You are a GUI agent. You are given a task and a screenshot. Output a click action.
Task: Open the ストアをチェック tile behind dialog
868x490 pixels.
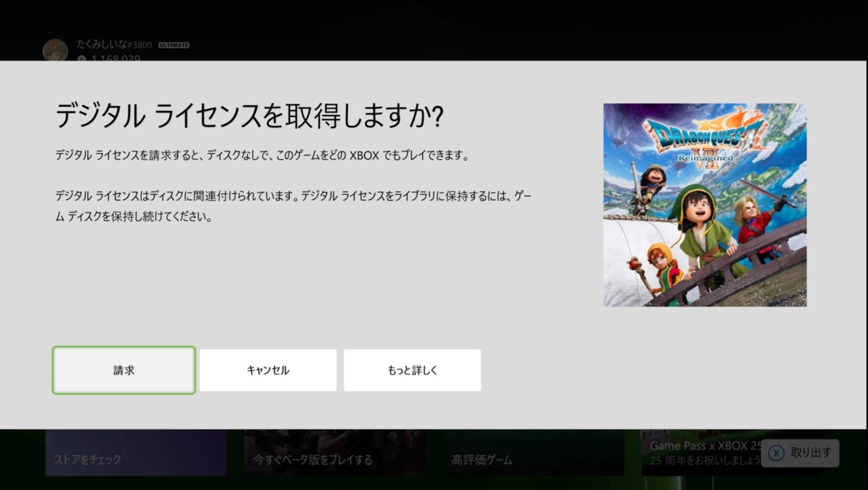[136, 453]
